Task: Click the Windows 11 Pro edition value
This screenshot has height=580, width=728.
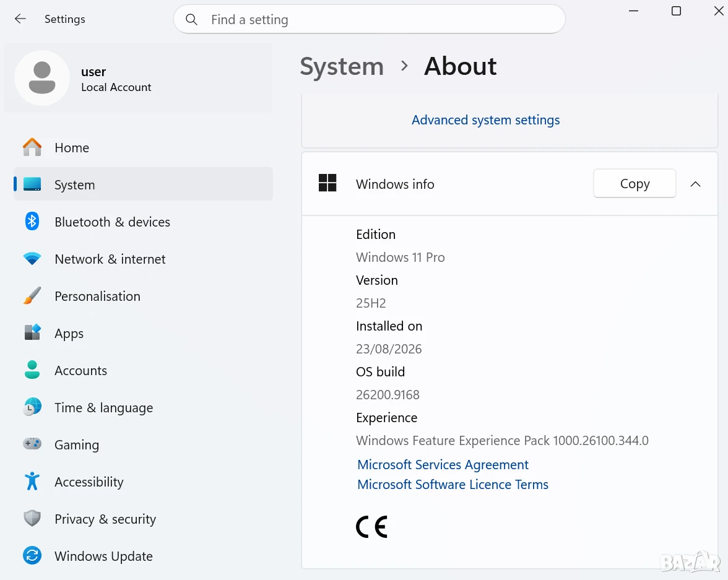Action: pos(400,258)
